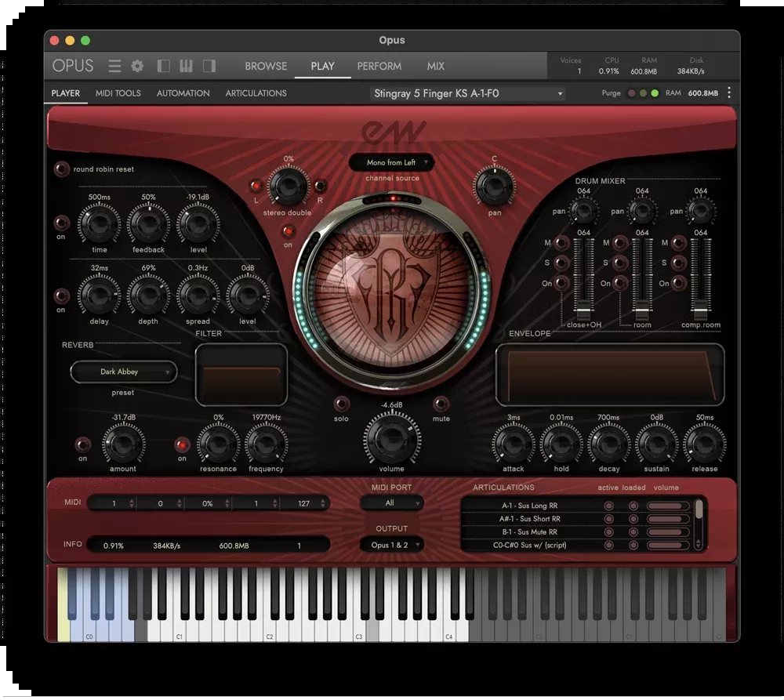Click the MIDI 127 value stepper arrows
784x700 pixels.
point(322,503)
